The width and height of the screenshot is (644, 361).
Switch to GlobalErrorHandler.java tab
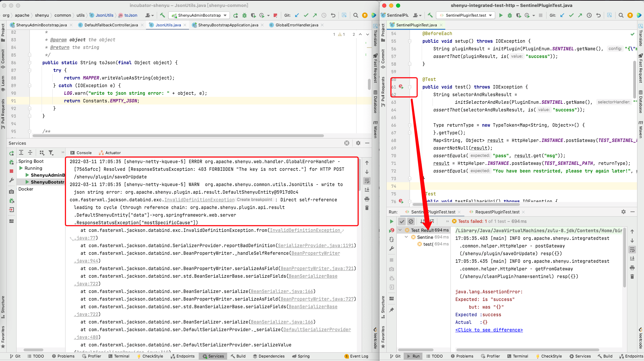point(297,25)
